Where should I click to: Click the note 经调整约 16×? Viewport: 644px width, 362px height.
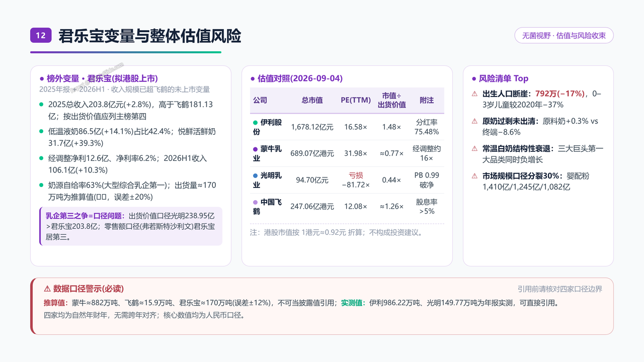click(427, 153)
